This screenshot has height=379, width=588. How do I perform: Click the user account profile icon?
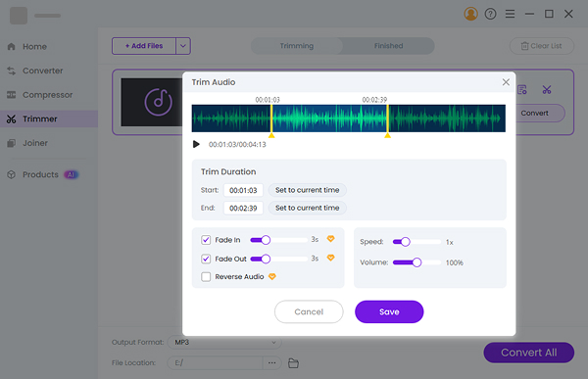click(x=470, y=14)
